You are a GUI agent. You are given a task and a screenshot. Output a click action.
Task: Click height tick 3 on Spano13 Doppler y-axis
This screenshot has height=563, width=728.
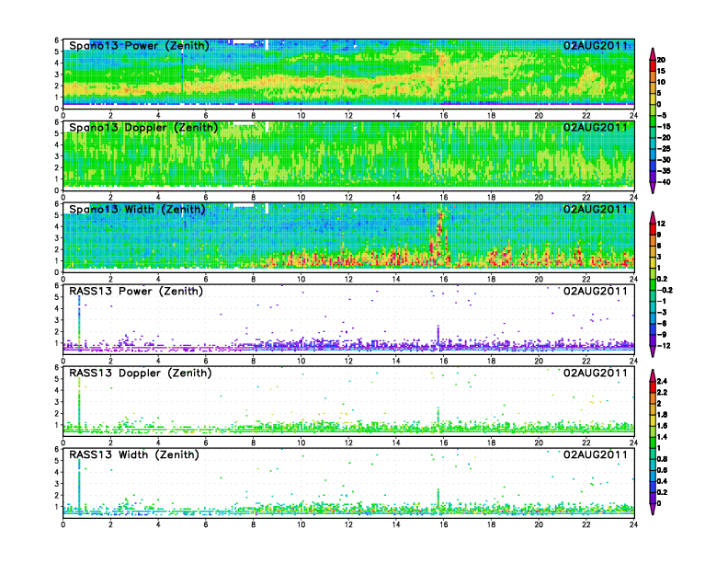(57, 156)
